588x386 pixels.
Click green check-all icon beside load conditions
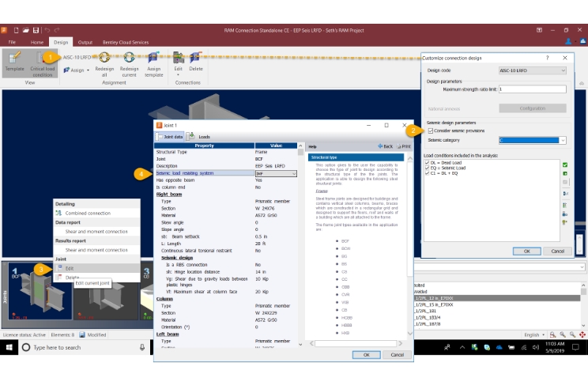click(565, 165)
